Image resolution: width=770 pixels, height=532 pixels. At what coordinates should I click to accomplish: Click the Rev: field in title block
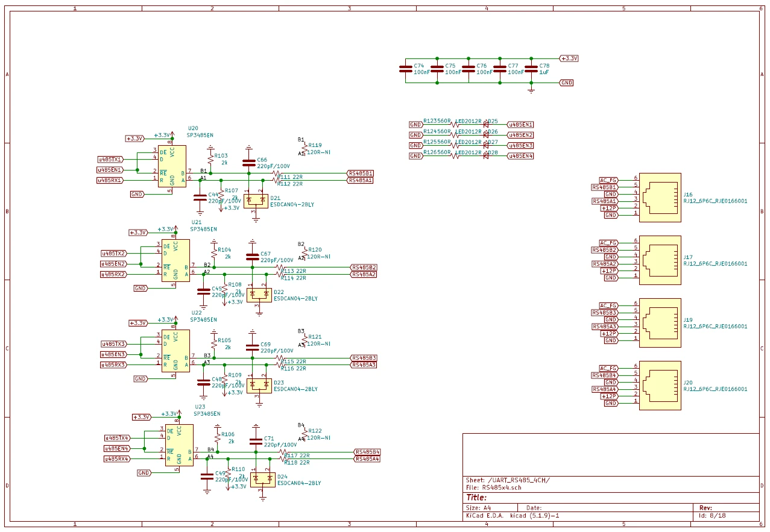coord(705,508)
